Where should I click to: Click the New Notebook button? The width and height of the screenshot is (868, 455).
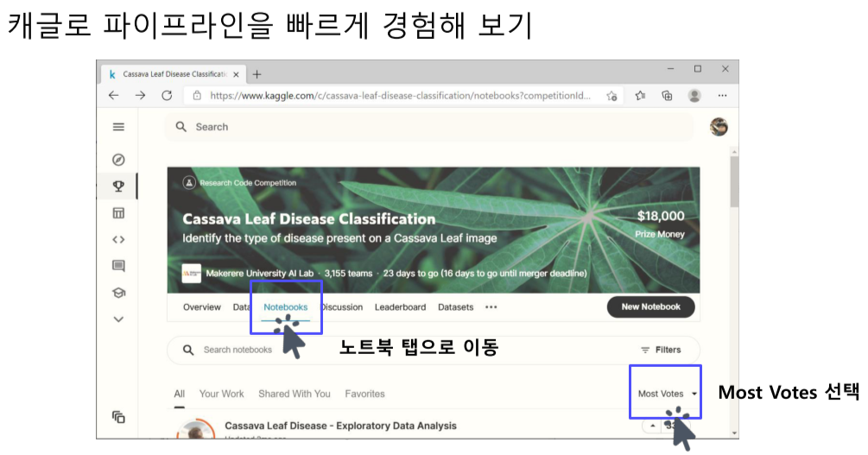[x=651, y=306]
